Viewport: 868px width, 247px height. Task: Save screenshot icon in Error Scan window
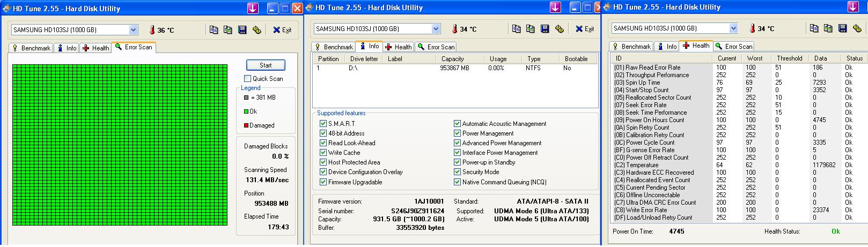point(242,30)
